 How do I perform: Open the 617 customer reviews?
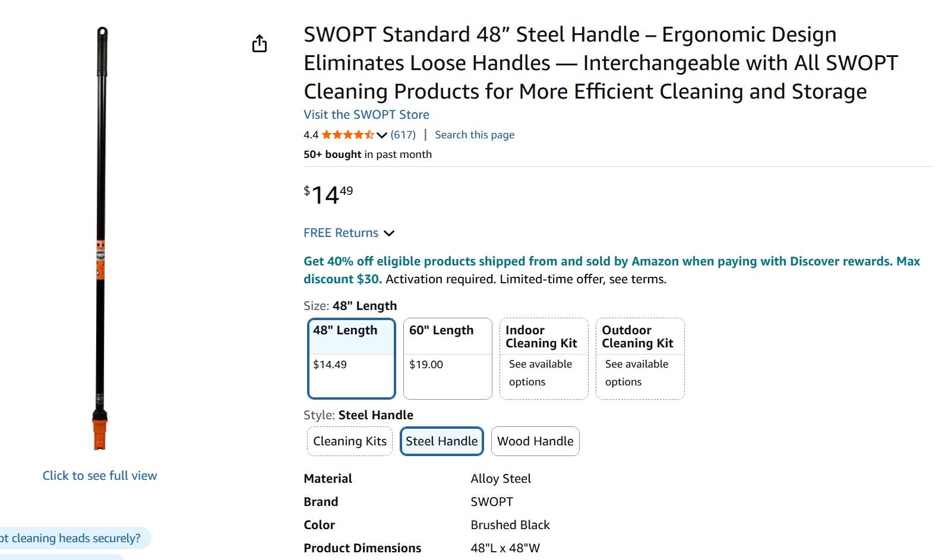402,134
